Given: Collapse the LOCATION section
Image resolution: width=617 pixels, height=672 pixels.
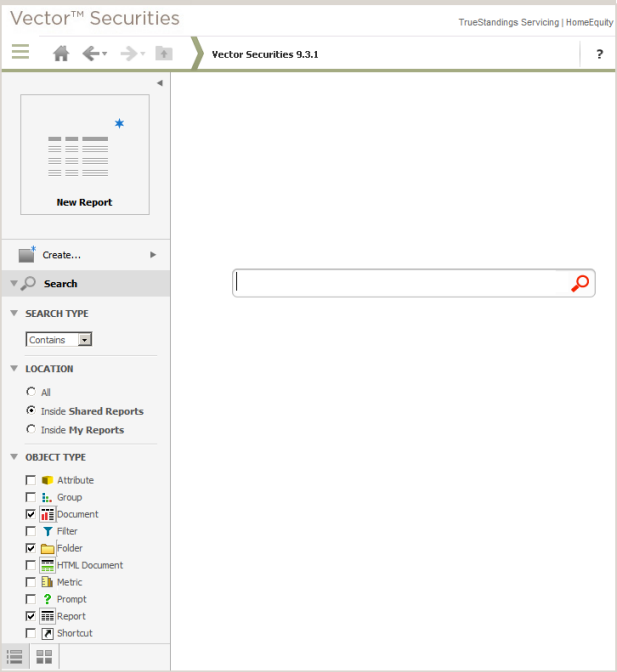Looking at the screenshot, I should [x=14, y=368].
